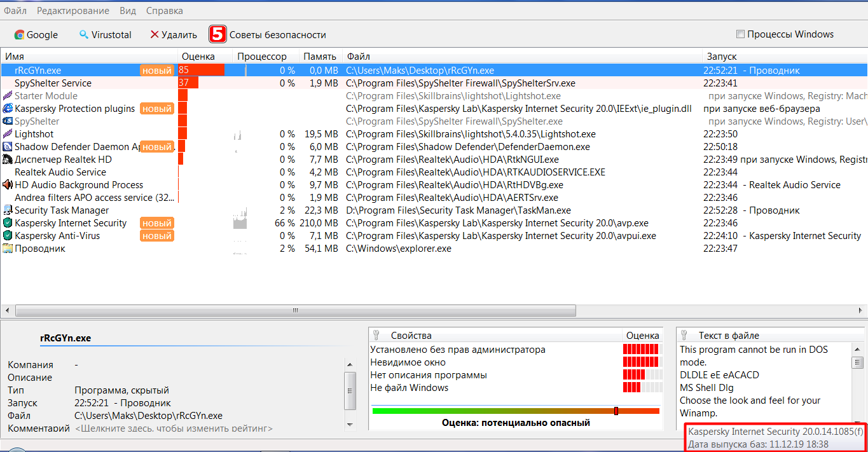Click the Текст в файле scrollbar up arrow
This screenshot has width=868, height=452.
click(857, 349)
